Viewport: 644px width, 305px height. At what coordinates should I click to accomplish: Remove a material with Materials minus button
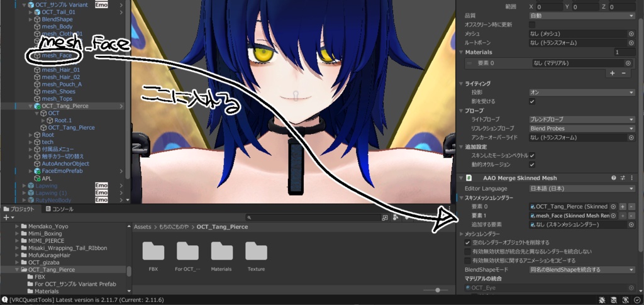(623, 73)
